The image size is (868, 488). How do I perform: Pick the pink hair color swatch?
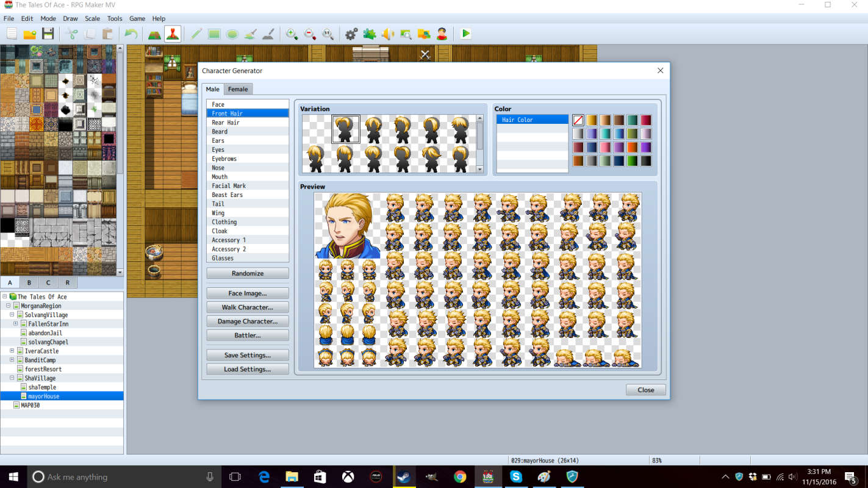605,147
